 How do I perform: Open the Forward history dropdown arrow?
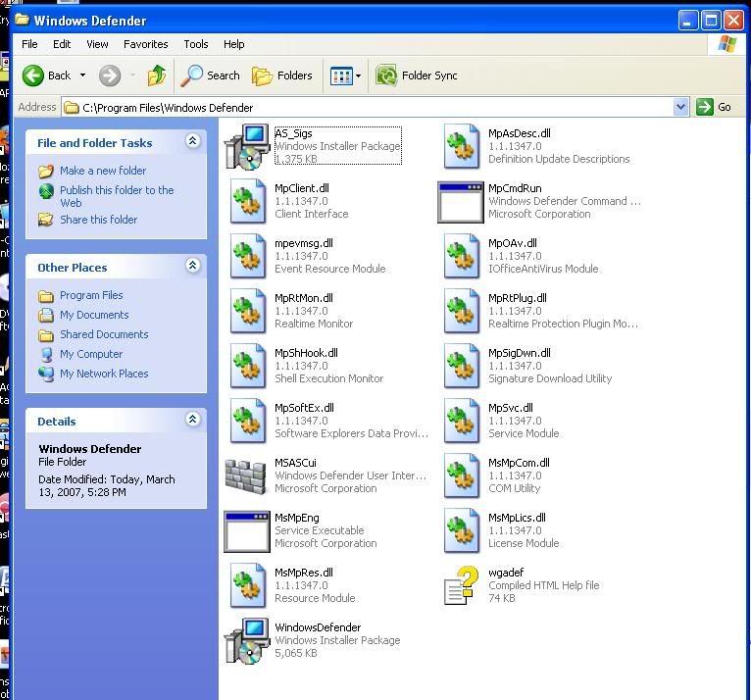[x=132, y=75]
